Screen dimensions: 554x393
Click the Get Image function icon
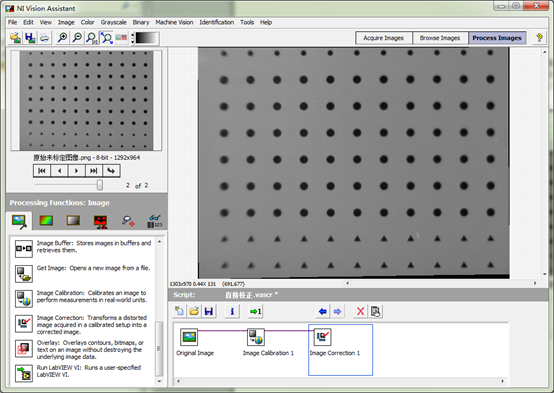tap(24, 274)
